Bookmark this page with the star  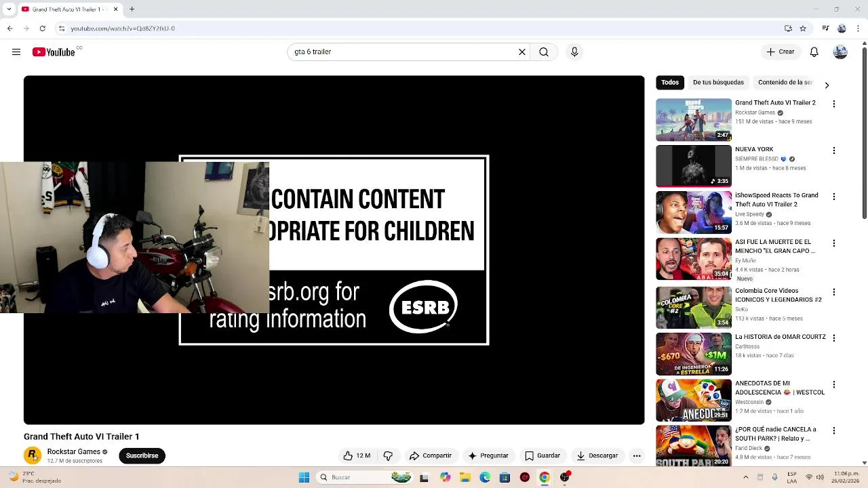pyautogui.click(x=803, y=28)
